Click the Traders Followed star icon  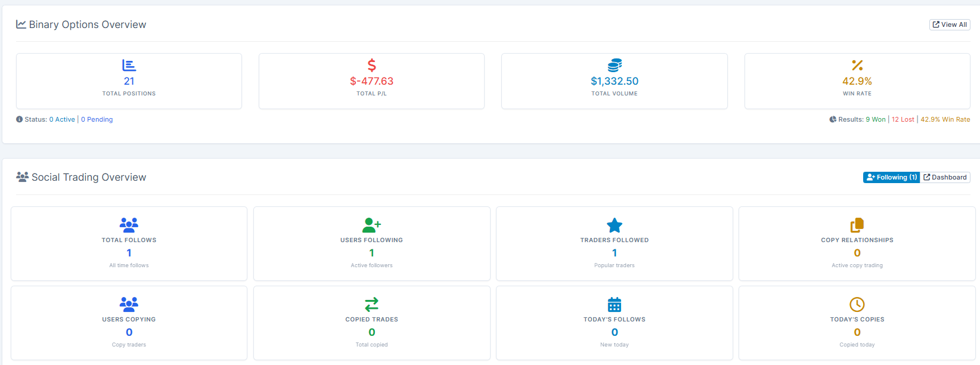tap(615, 225)
